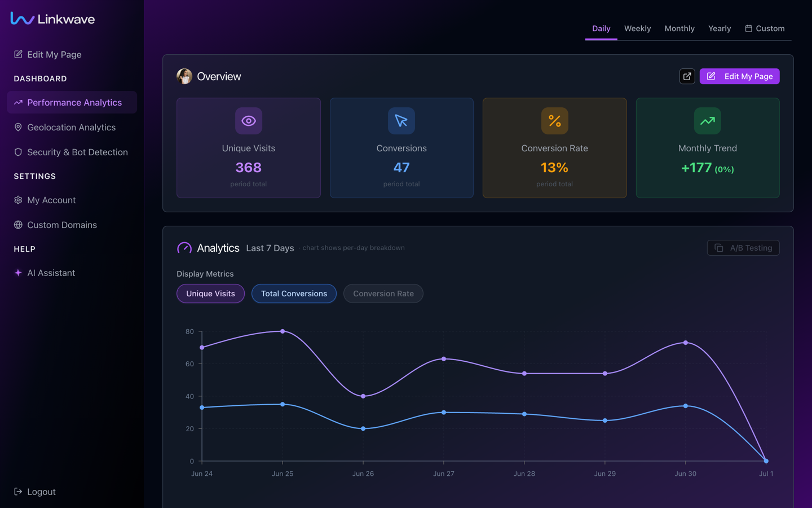Toggle the Total Conversions metric pill

[294, 294]
